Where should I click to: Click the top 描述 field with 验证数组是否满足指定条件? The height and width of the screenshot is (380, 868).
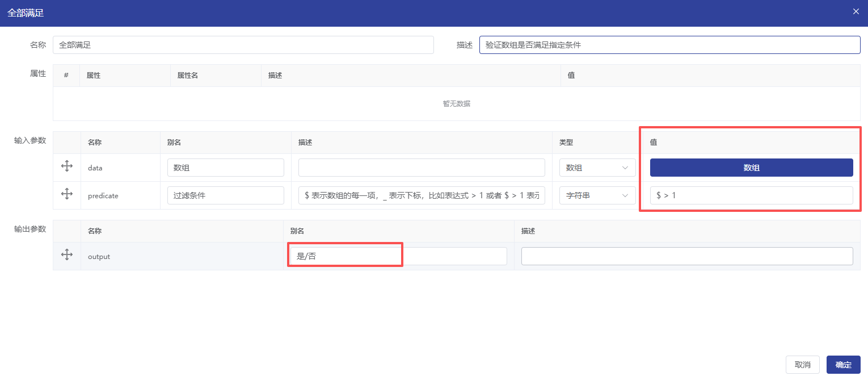tap(669, 45)
